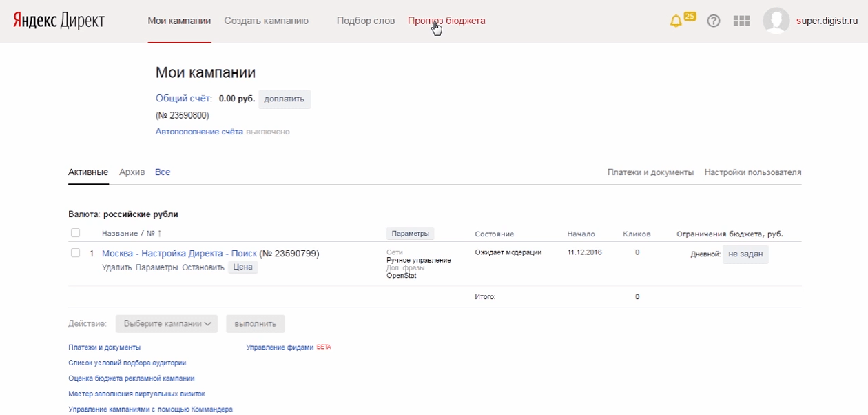Sort by Название / № header

pos(132,234)
